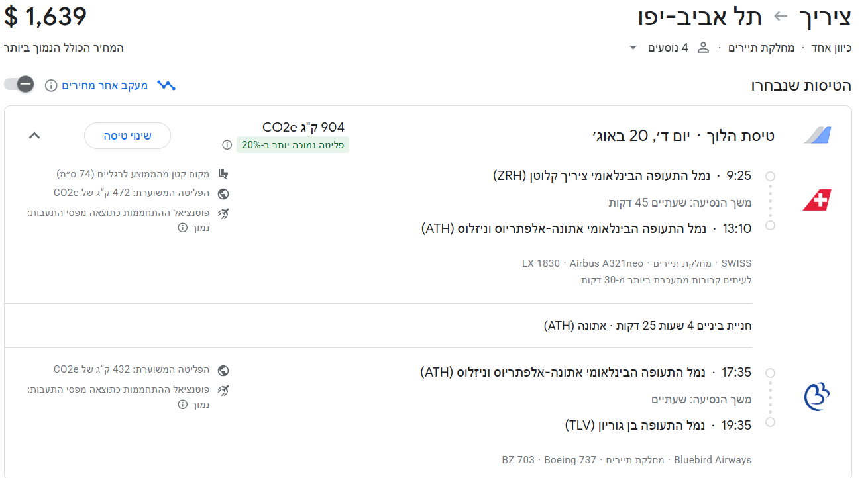Click info icon under SWISS contrail potential
The image size is (868, 478).
tap(183, 228)
